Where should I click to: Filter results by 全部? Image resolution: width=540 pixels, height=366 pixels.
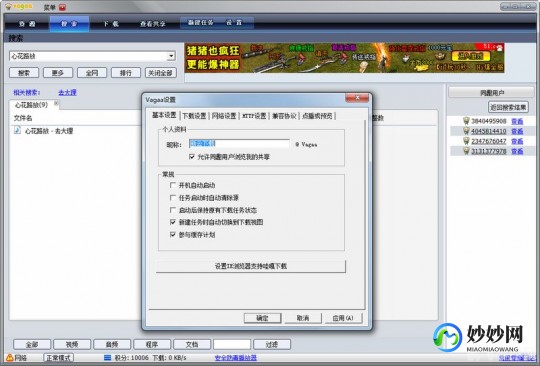coord(32,344)
